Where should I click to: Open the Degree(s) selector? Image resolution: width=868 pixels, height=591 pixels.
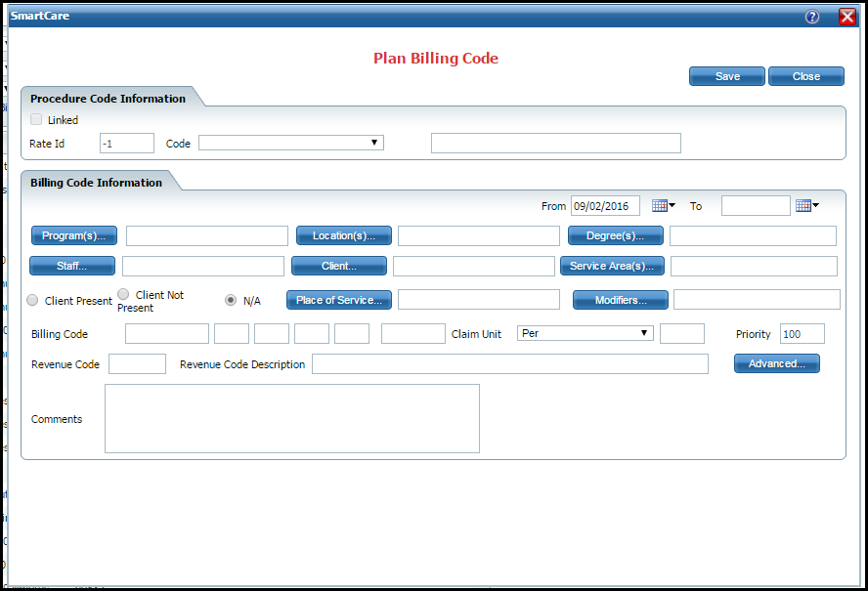pos(614,235)
